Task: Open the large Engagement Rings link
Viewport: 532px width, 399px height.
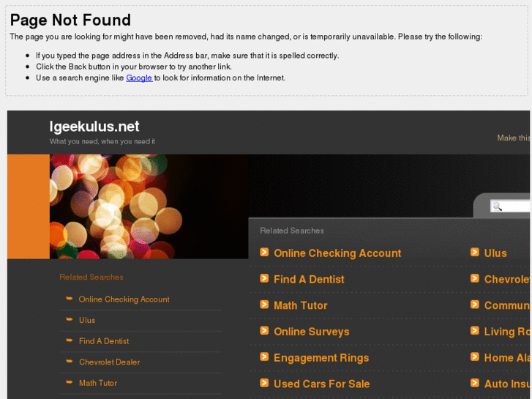Action: 321,358
